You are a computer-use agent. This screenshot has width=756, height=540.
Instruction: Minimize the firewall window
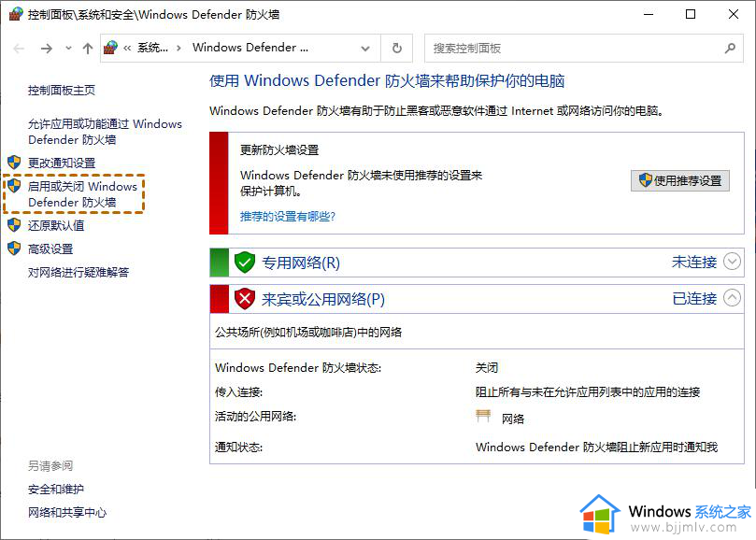click(649, 14)
